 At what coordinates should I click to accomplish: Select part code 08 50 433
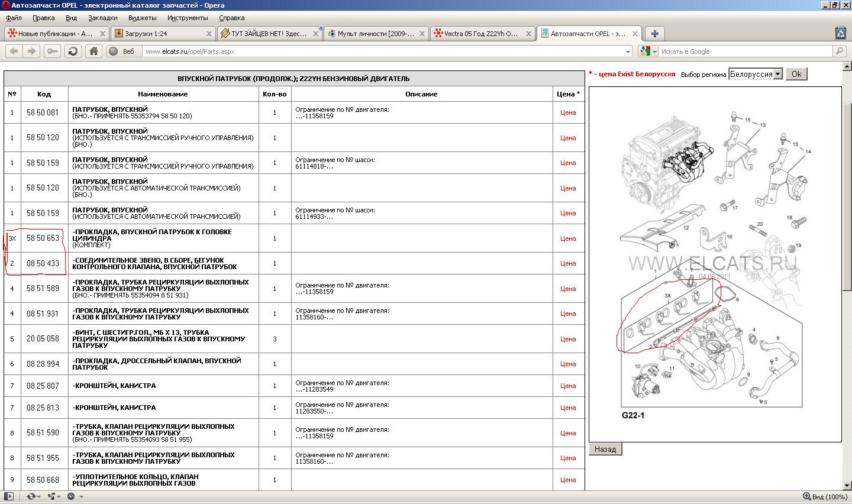(x=43, y=263)
